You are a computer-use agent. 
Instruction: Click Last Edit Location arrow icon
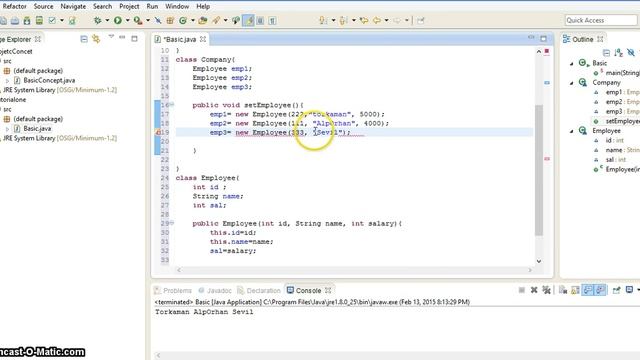364,20
